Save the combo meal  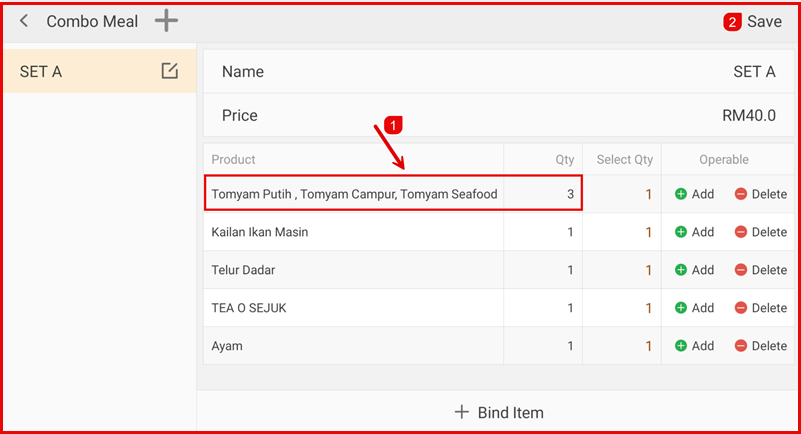pos(764,21)
